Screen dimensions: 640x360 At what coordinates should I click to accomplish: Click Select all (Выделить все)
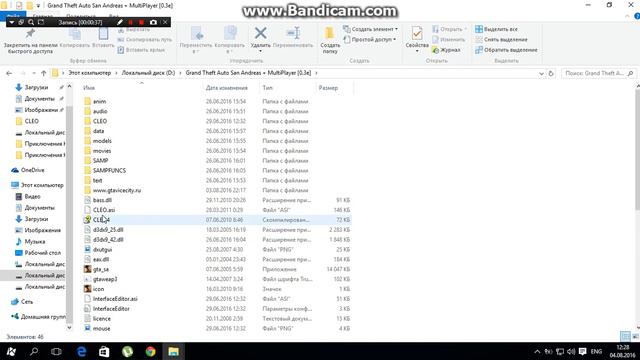(496, 29)
